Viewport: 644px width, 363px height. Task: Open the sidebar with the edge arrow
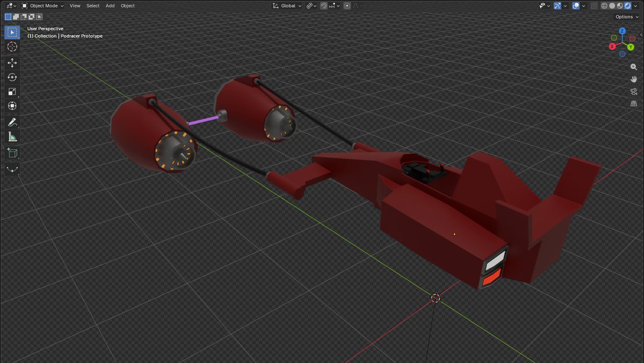[641, 34]
